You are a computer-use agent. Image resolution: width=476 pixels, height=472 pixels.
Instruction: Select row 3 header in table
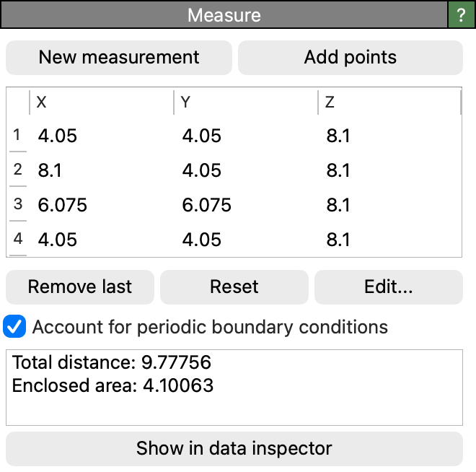tap(17, 204)
